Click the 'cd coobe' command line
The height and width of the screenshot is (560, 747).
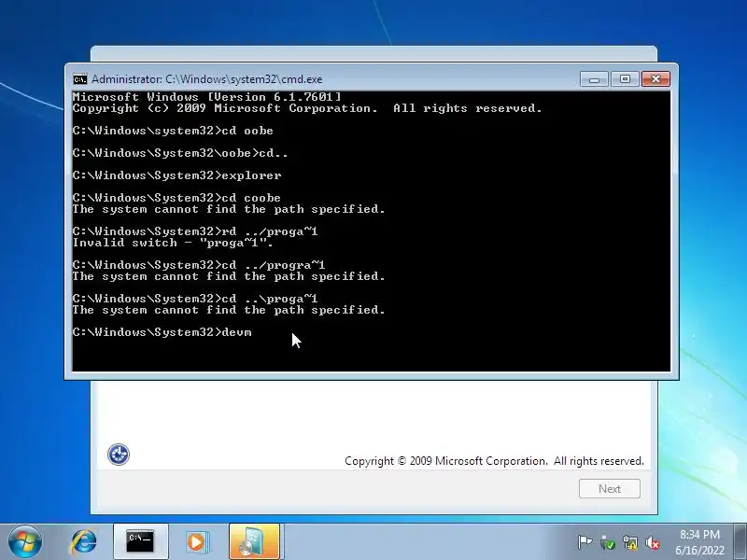[176, 198]
